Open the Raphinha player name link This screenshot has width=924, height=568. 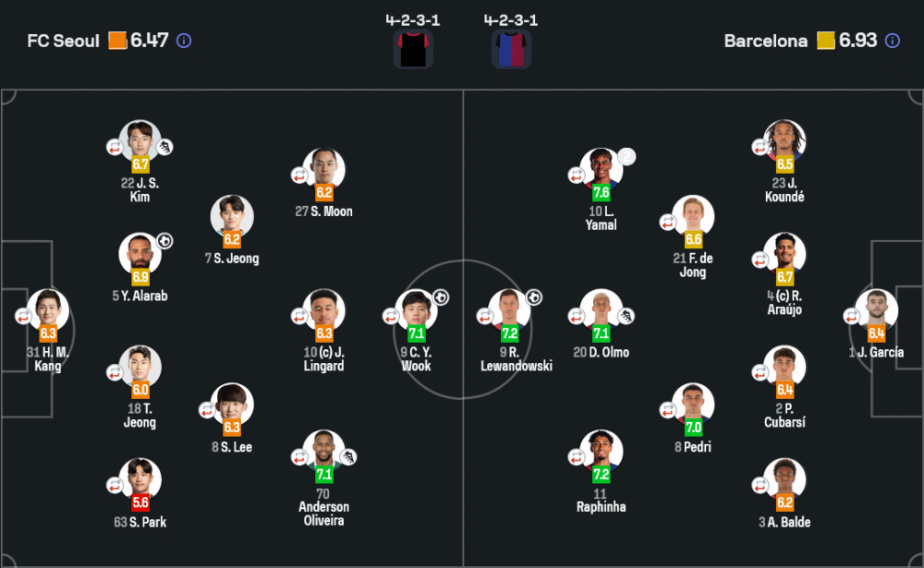[601, 507]
